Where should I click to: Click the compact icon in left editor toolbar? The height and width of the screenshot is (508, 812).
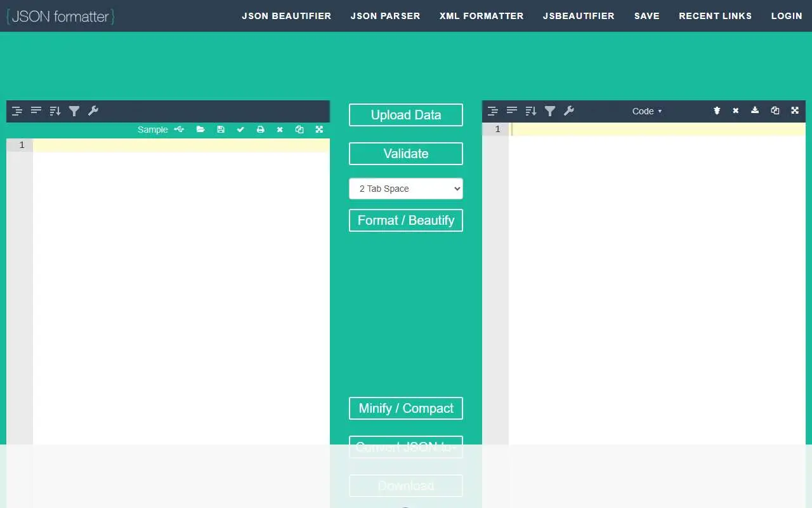point(36,111)
